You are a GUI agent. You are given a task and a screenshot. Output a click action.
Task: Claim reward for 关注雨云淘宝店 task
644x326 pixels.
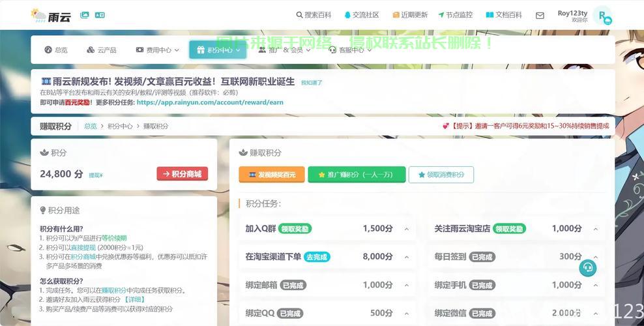(x=509, y=229)
